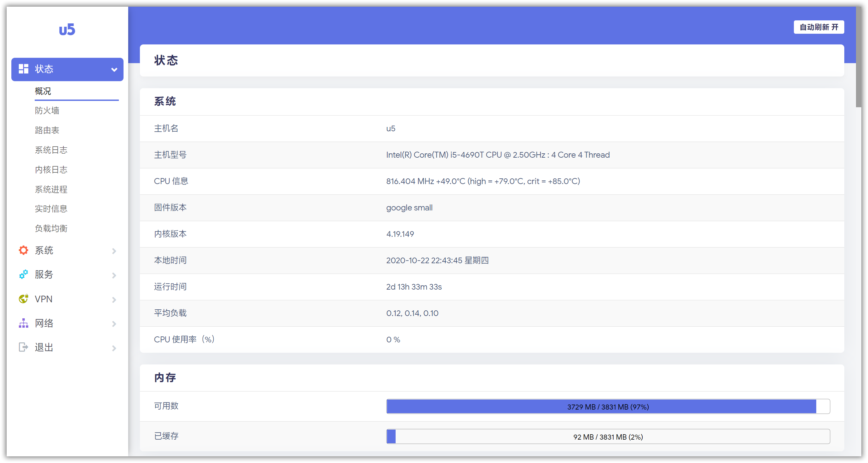Click the 可用数 memory progress bar
The height and width of the screenshot is (463, 868).
(608, 407)
